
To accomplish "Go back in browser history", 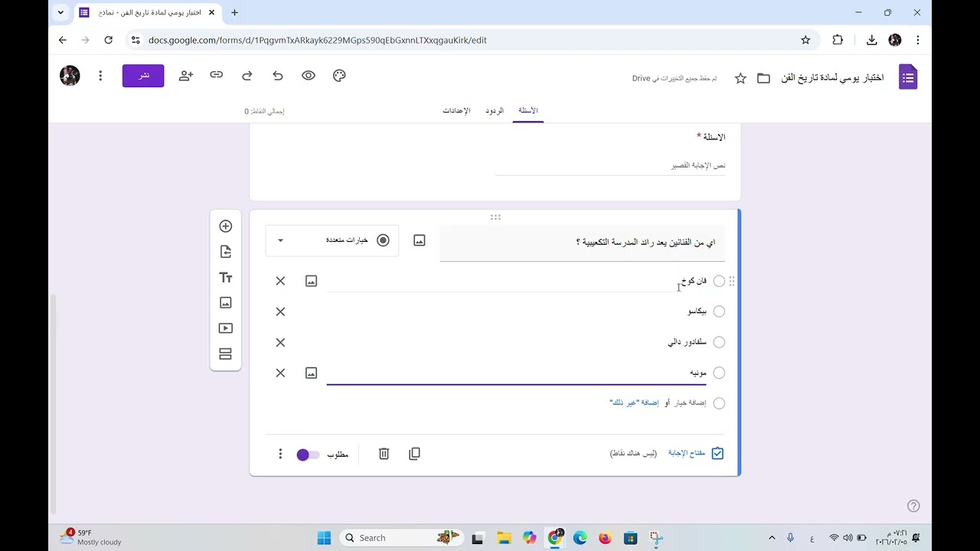I will tap(63, 40).
